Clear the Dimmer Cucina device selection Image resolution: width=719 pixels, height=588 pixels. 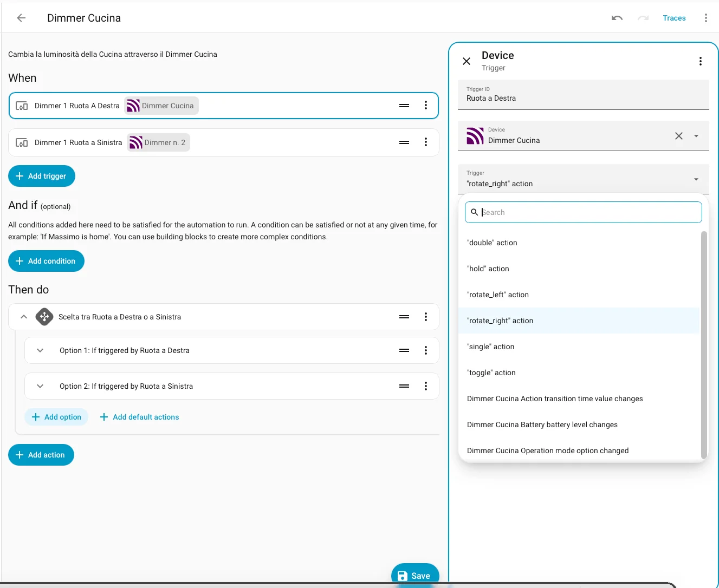pos(679,136)
